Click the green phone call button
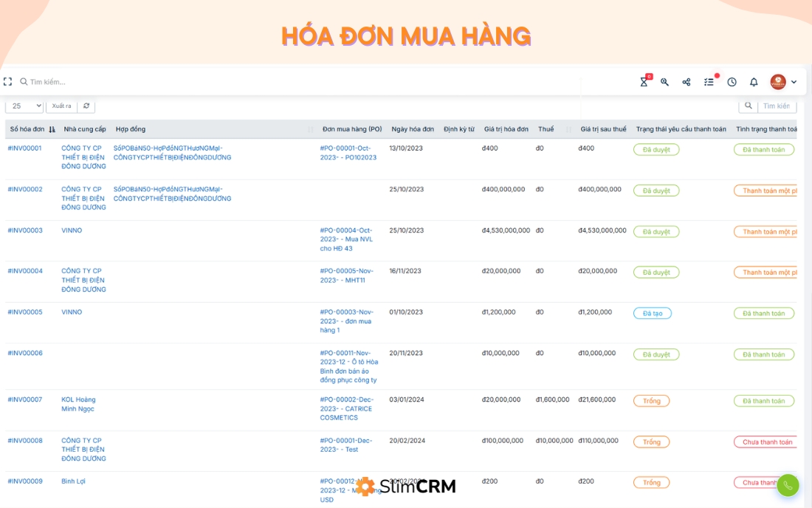Screen dimensions: 812x508 [x=788, y=485]
